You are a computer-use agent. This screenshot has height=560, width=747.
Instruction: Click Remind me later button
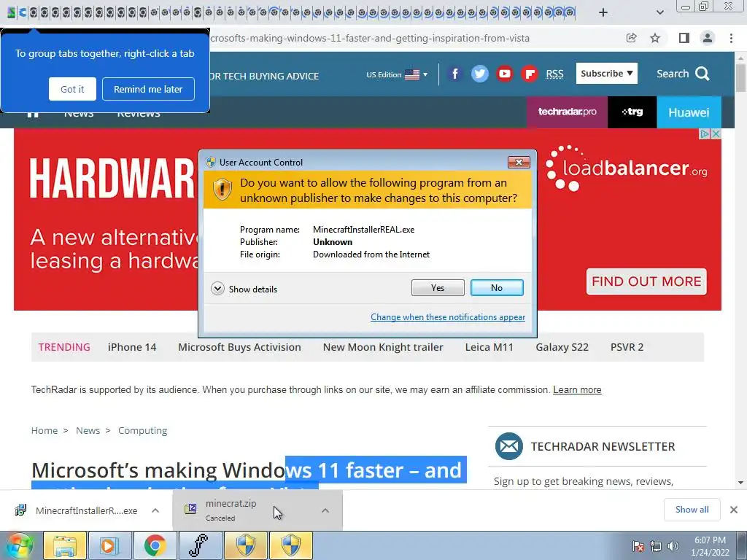point(148,89)
